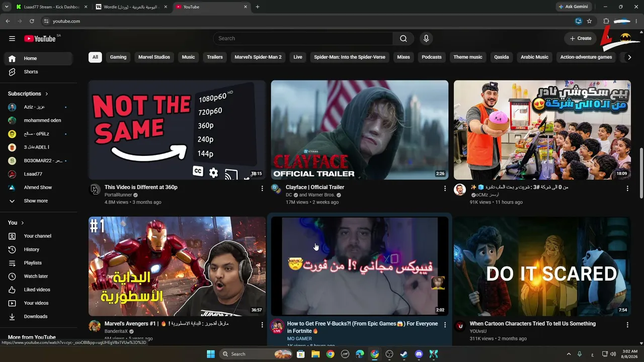Open Steam from the taskbar

[404, 354]
